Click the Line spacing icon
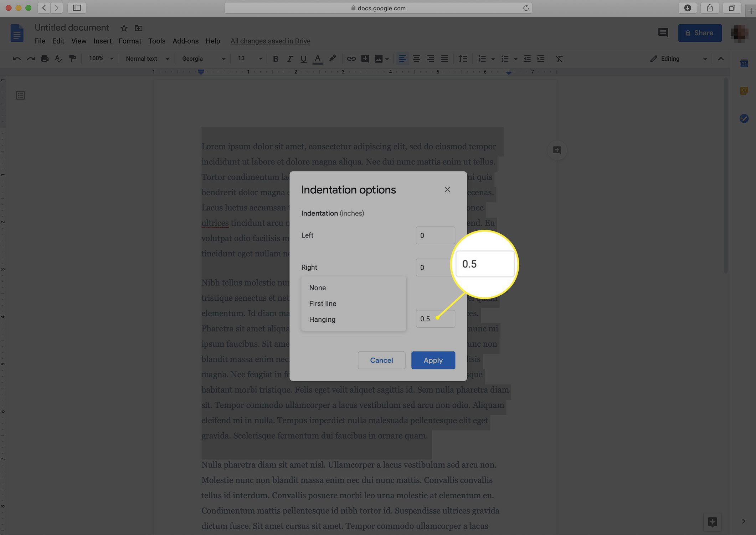This screenshot has height=535, width=756. 463,59
